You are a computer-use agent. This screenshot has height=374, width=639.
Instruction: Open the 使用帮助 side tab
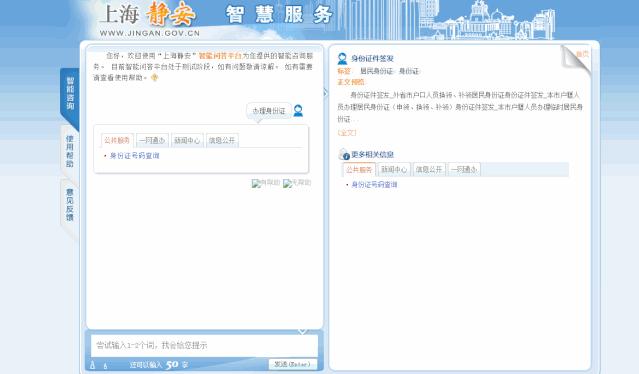click(70, 152)
